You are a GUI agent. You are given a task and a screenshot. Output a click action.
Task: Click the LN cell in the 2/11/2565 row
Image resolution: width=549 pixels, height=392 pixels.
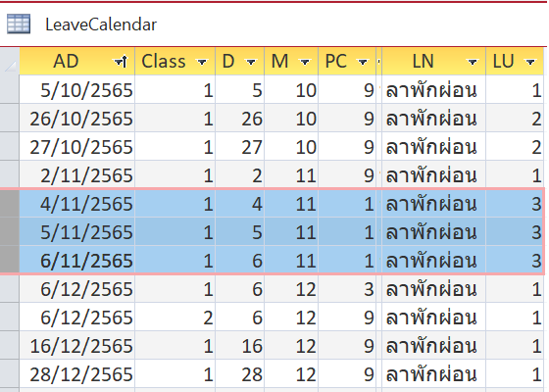433,175
